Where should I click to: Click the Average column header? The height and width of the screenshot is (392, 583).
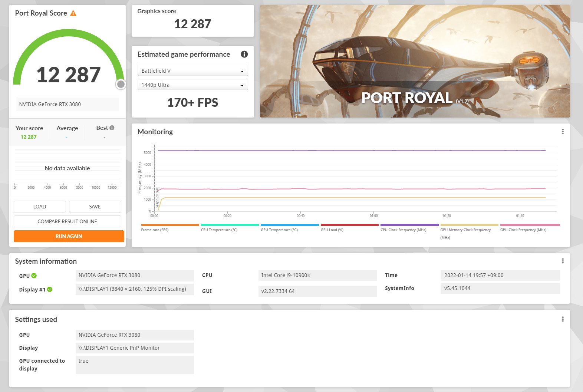point(67,128)
